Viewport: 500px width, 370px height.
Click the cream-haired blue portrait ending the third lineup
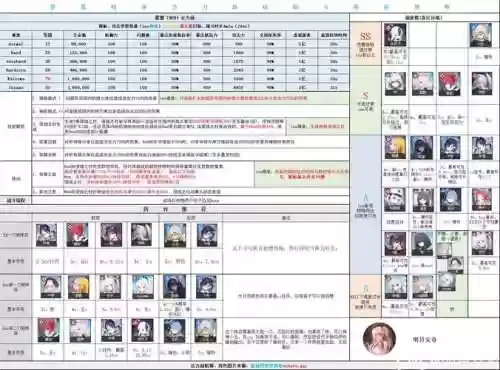pos(206,330)
